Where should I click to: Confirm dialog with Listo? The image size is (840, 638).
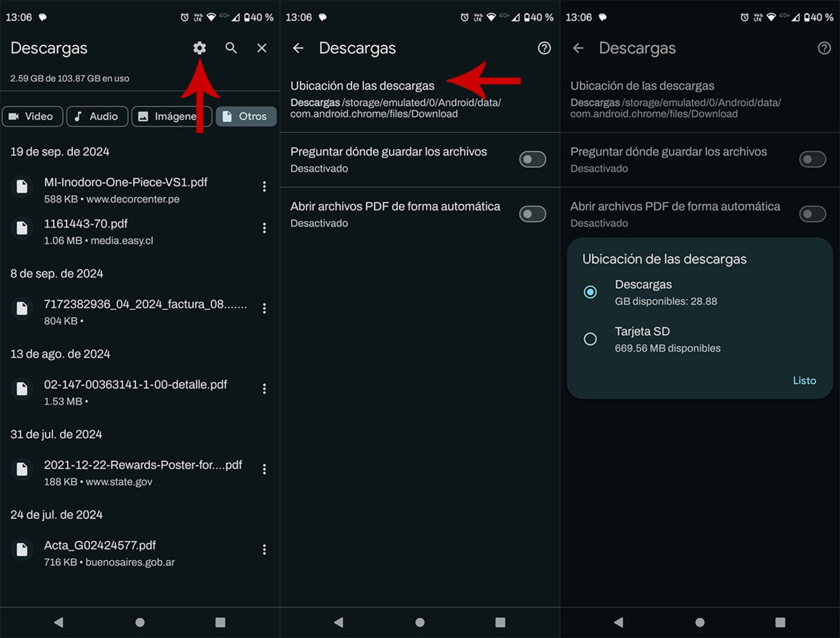coord(804,381)
